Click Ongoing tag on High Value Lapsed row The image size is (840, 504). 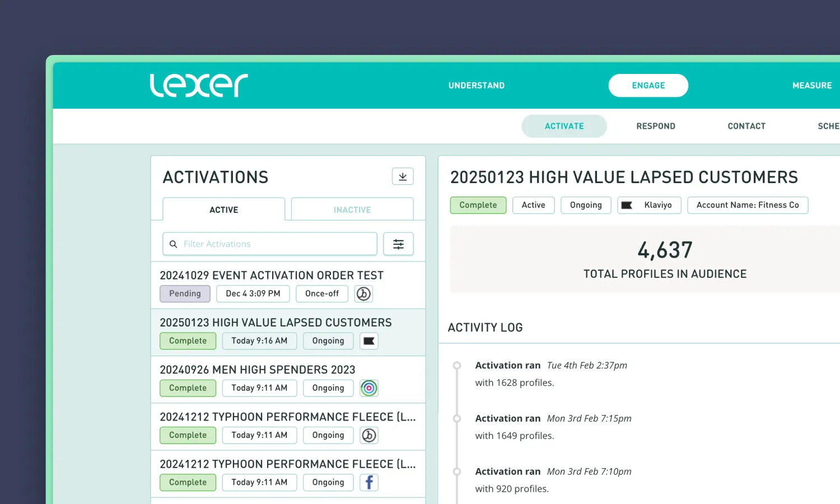[328, 341]
